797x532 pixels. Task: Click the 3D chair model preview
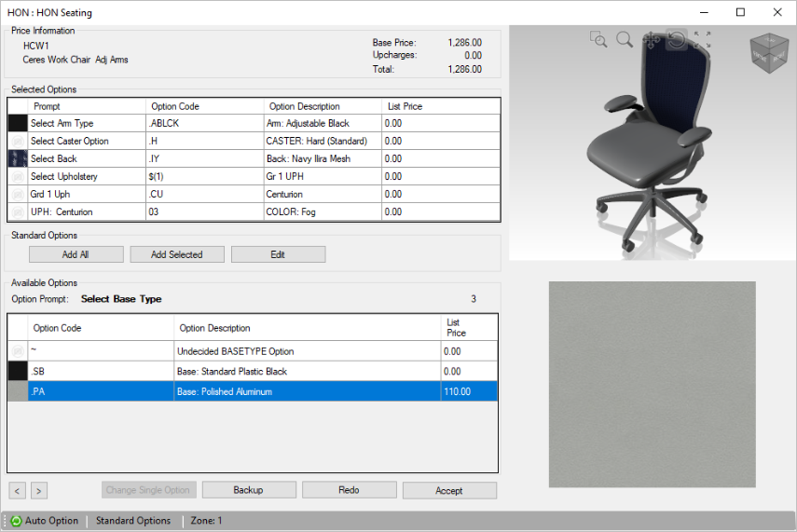point(653,143)
